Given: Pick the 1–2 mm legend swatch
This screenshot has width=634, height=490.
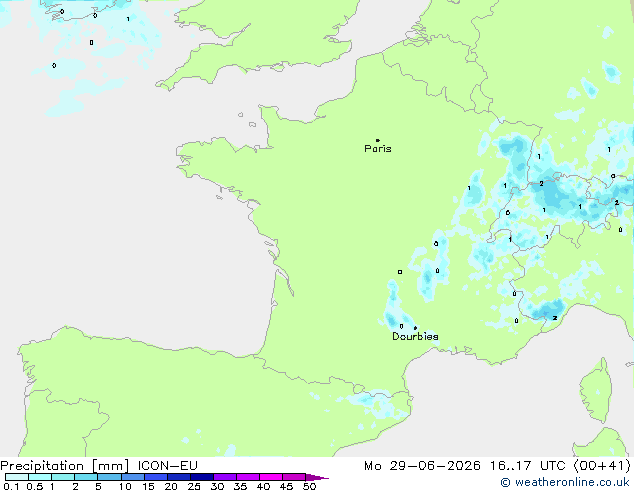Looking at the screenshot, I should point(63,477).
